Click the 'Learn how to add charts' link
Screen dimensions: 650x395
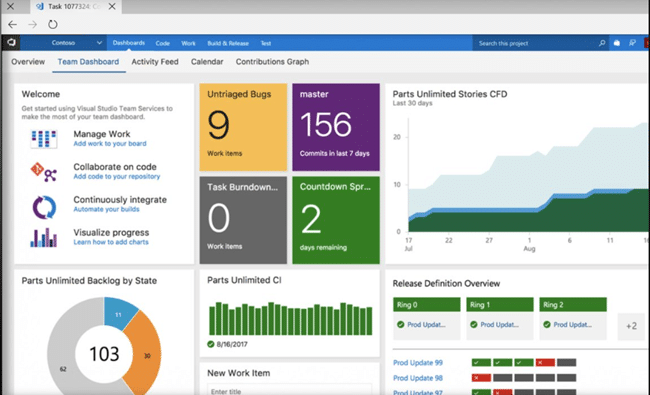point(111,242)
